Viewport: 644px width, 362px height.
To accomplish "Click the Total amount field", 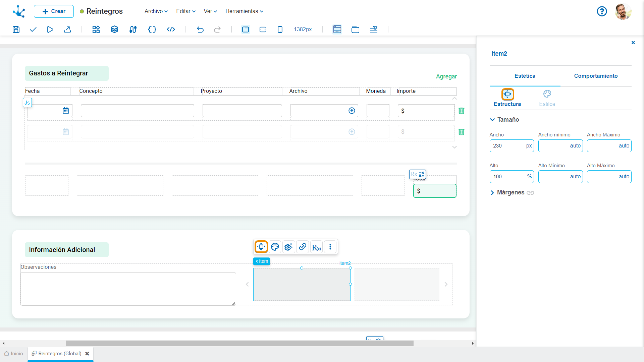I will point(435,191).
